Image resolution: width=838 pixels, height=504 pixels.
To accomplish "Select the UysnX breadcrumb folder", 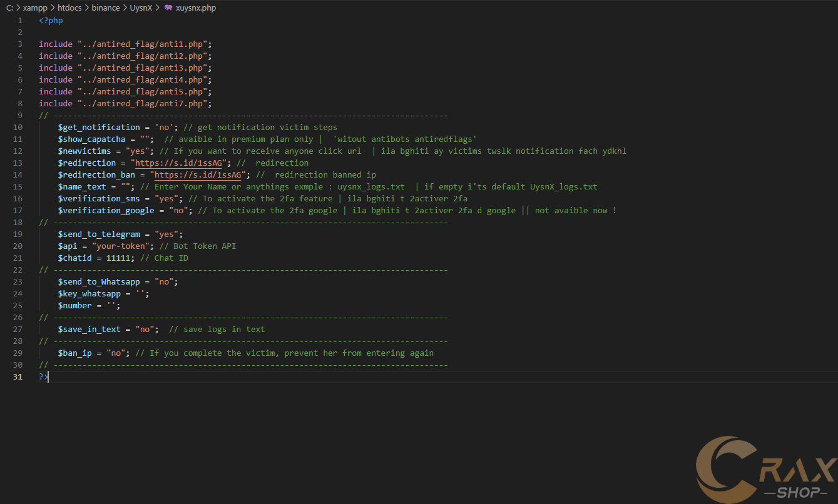I will [141, 8].
